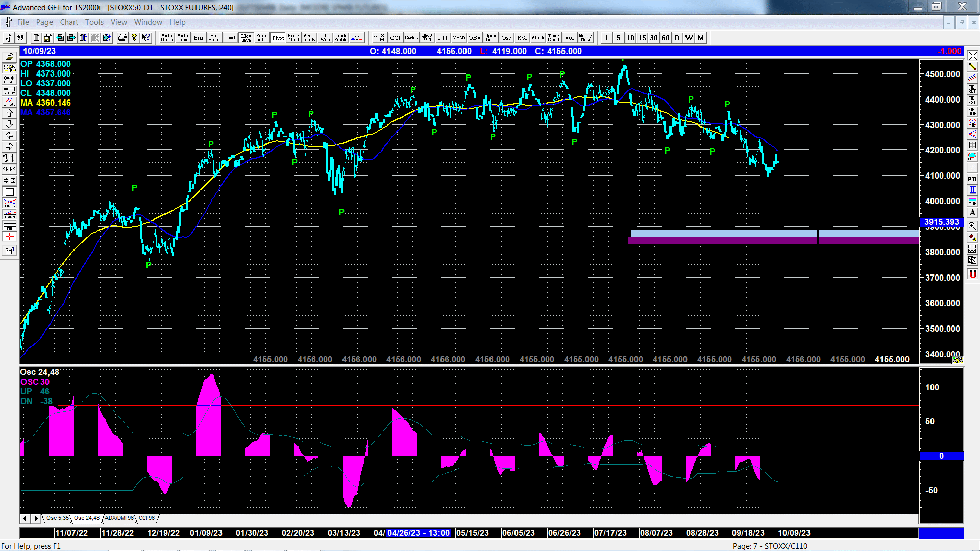980x551 pixels.
Task: Click the yellow MA 4360.146 label
Action: [x=45, y=103]
